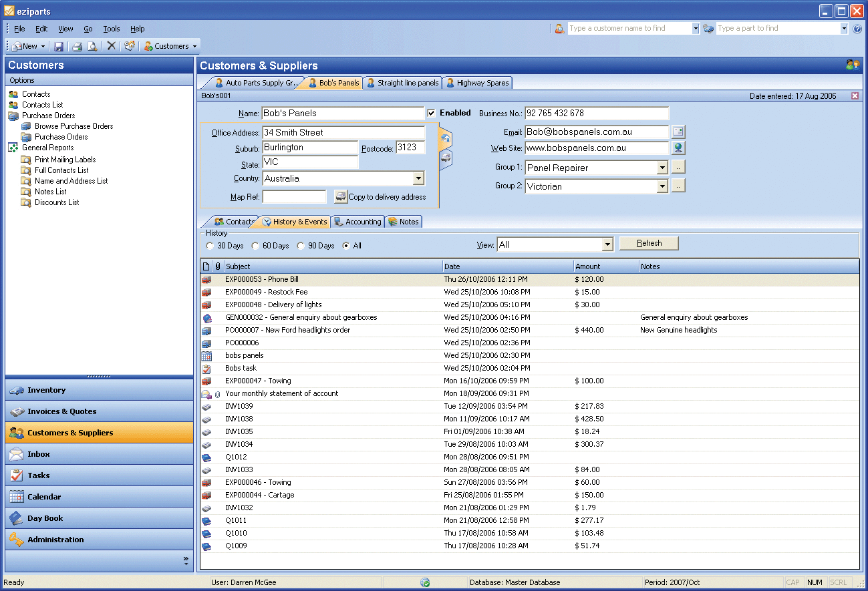Open Browse Purchase Orders in Options tree
Screen dimensions: 868x591
coord(74,126)
